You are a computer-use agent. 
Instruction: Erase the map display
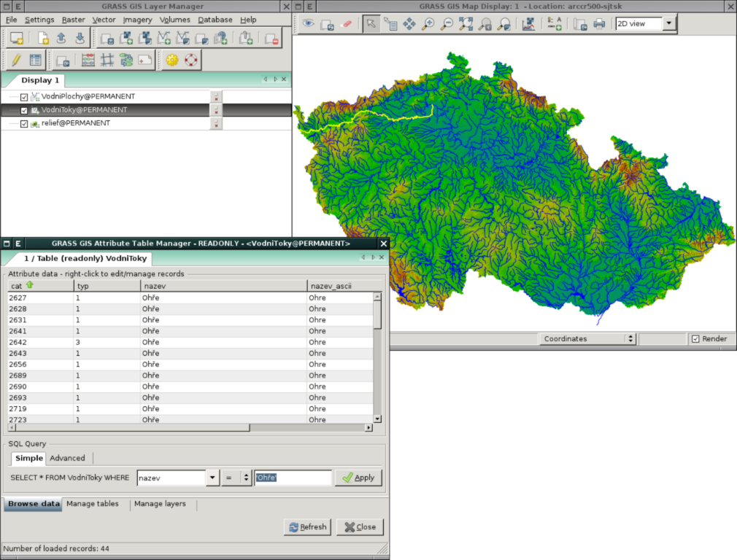(347, 23)
